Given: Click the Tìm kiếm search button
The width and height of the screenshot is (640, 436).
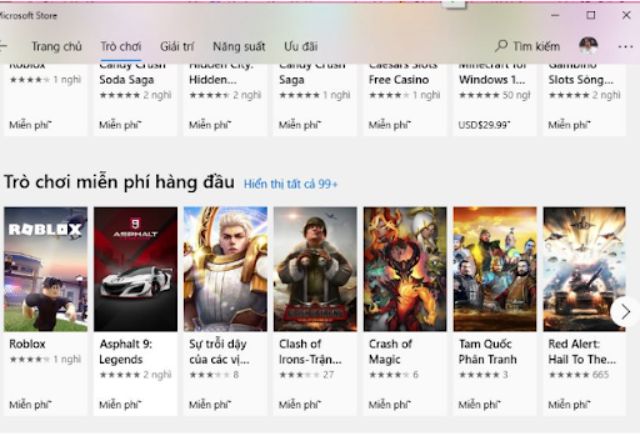Looking at the screenshot, I should coord(527,47).
